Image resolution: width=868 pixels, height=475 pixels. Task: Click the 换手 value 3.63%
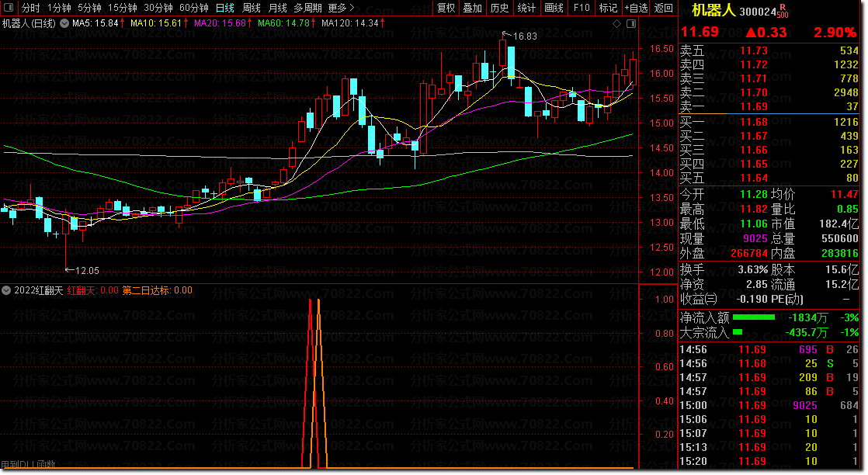pos(753,269)
